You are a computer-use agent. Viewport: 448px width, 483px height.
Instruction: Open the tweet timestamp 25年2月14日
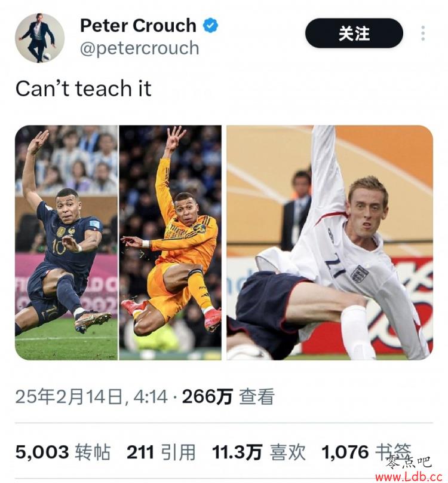click(69, 396)
